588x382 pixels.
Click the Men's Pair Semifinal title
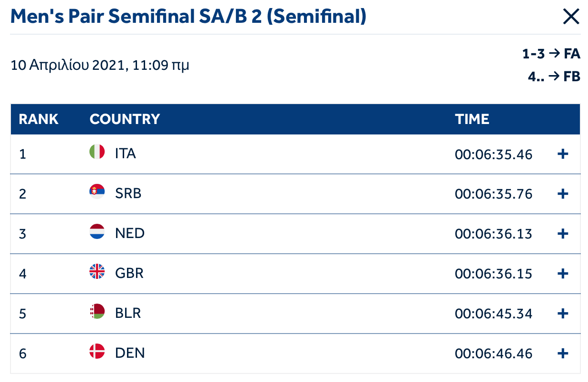click(x=188, y=17)
